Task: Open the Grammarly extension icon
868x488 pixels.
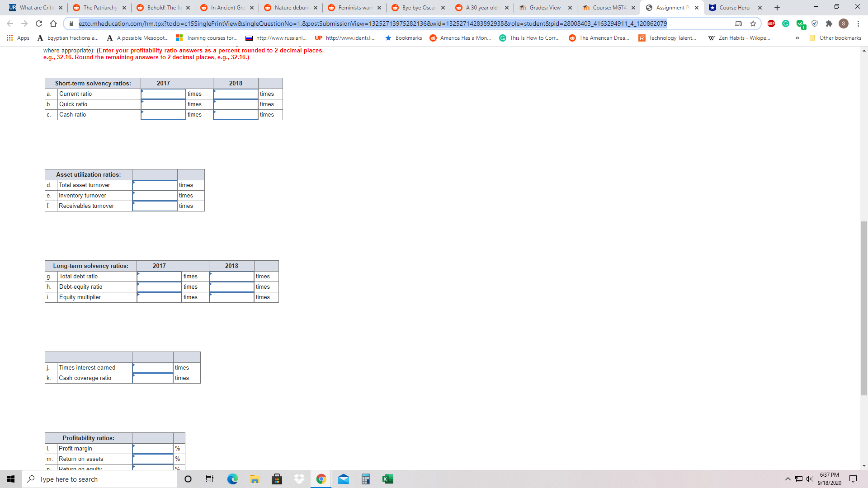Action: pos(786,23)
